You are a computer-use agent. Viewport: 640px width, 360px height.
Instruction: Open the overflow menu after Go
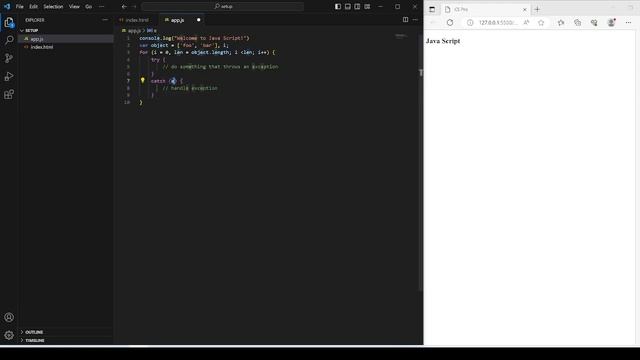(x=102, y=7)
